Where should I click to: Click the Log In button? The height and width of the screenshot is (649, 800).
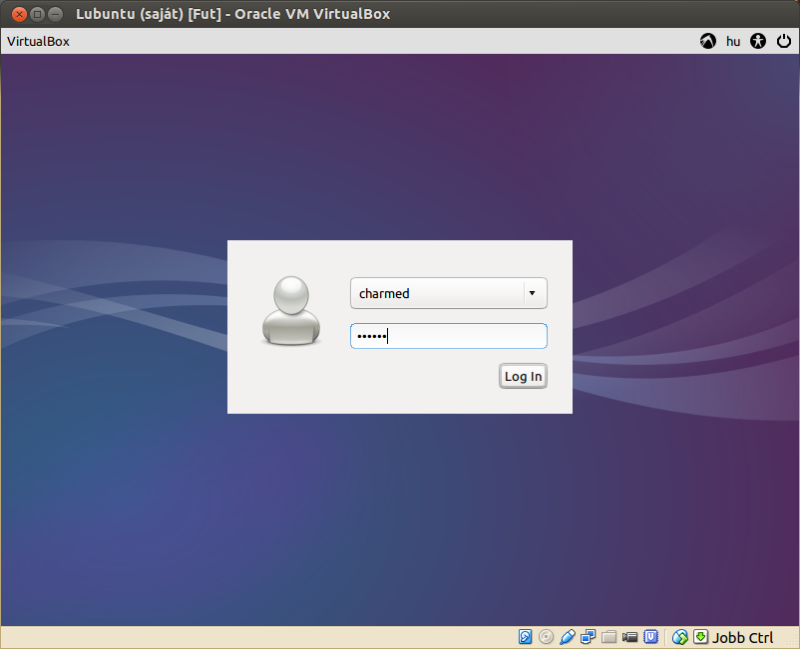tap(523, 376)
